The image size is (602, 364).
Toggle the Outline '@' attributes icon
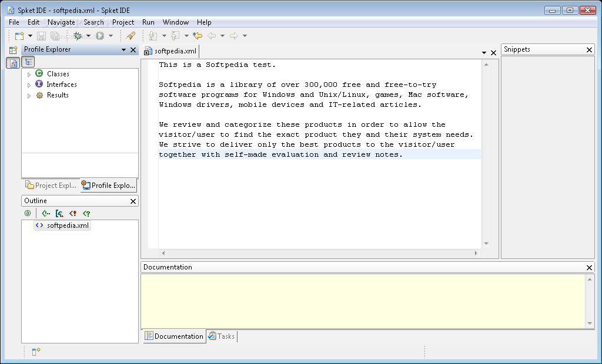pos(28,213)
